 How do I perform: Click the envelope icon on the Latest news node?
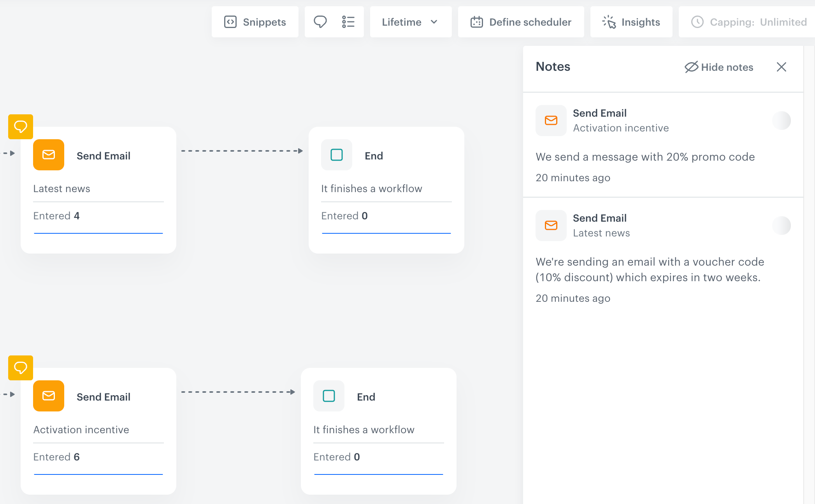point(48,155)
